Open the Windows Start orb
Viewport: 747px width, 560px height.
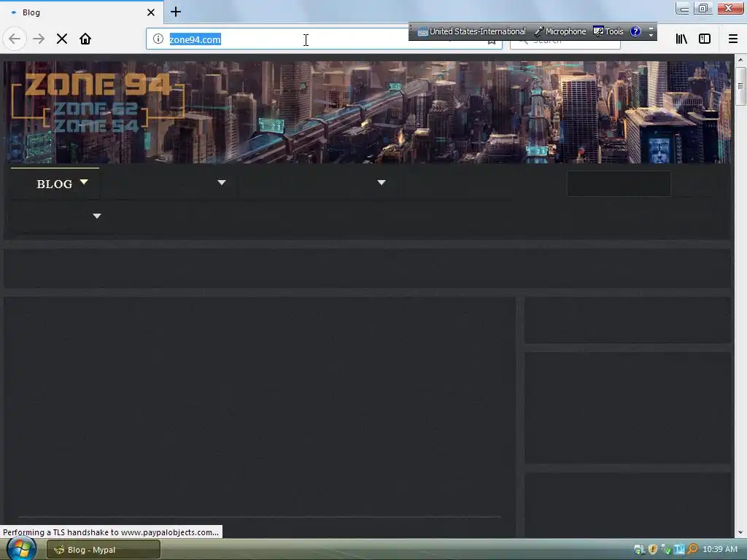pyautogui.click(x=21, y=548)
